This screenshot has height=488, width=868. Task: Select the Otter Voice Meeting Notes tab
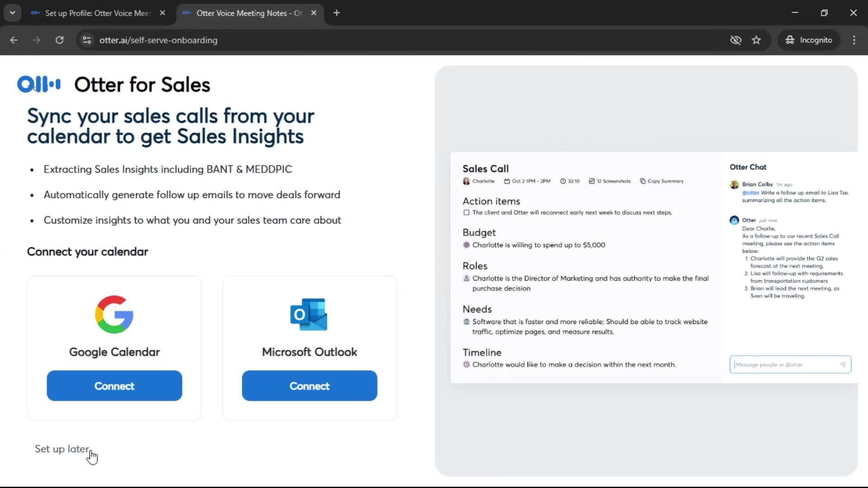coord(248,13)
